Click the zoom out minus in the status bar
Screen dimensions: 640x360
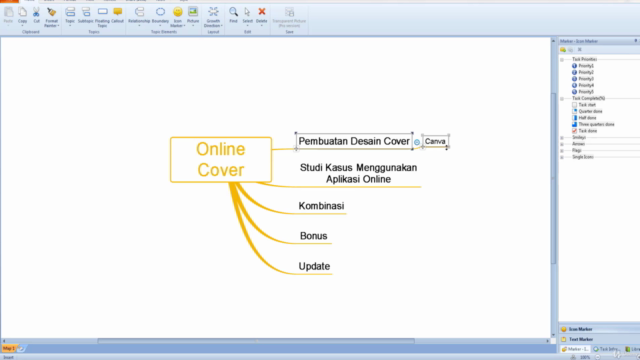[x=598, y=357]
